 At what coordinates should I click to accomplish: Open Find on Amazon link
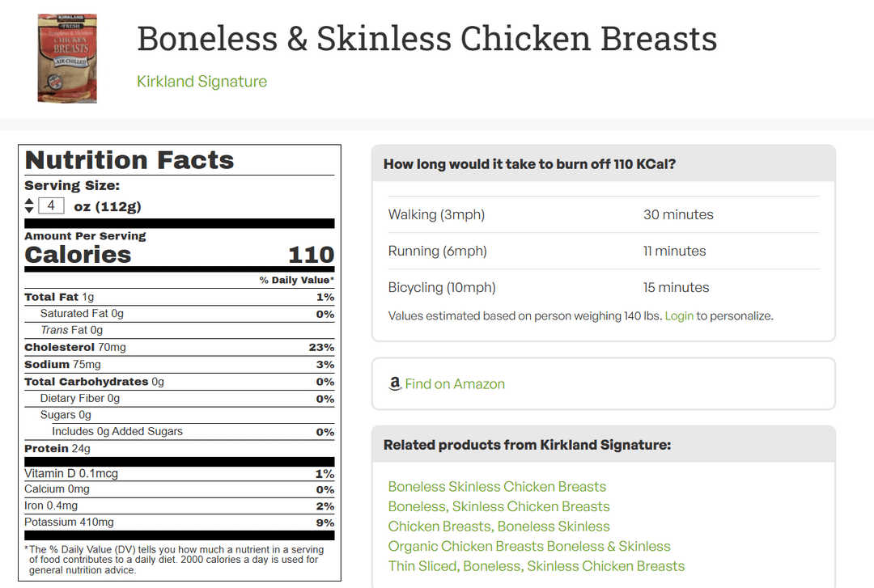(x=455, y=384)
